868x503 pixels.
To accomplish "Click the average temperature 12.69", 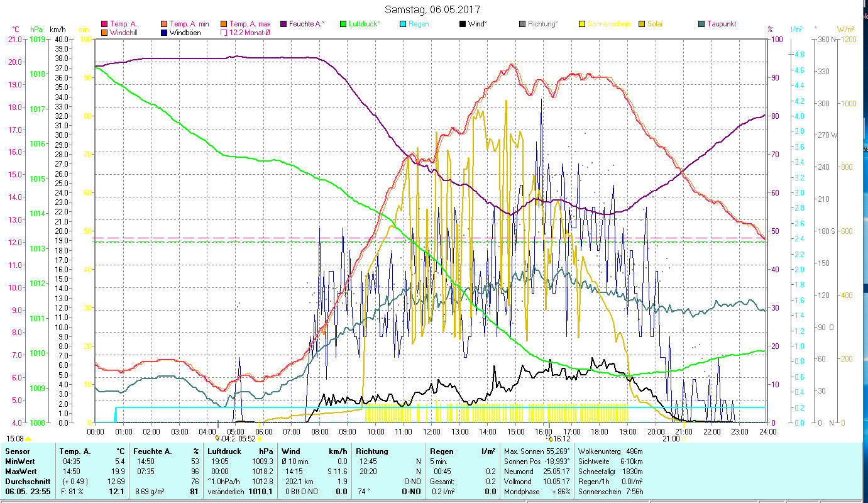I will coord(116,482).
